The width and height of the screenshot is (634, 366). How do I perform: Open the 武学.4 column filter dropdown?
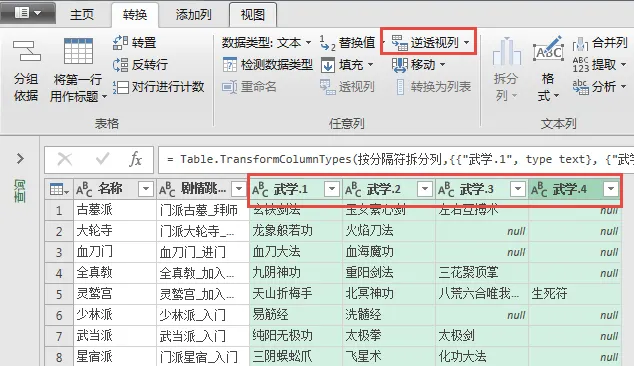click(x=611, y=189)
